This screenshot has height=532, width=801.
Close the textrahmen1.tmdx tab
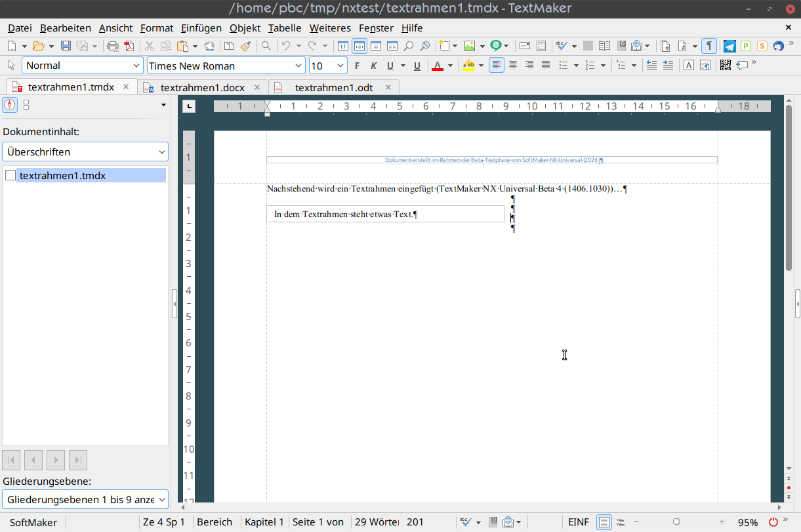click(126, 87)
